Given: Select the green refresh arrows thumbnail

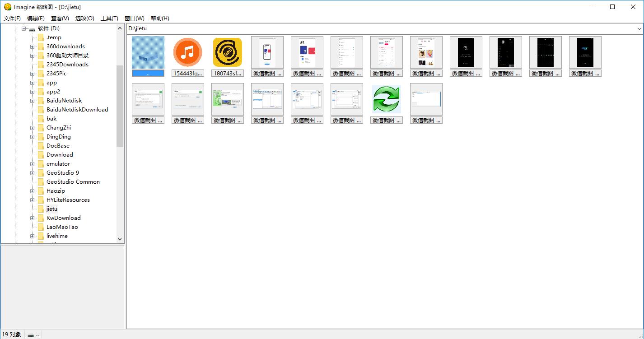Looking at the screenshot, I should point(387,99).
